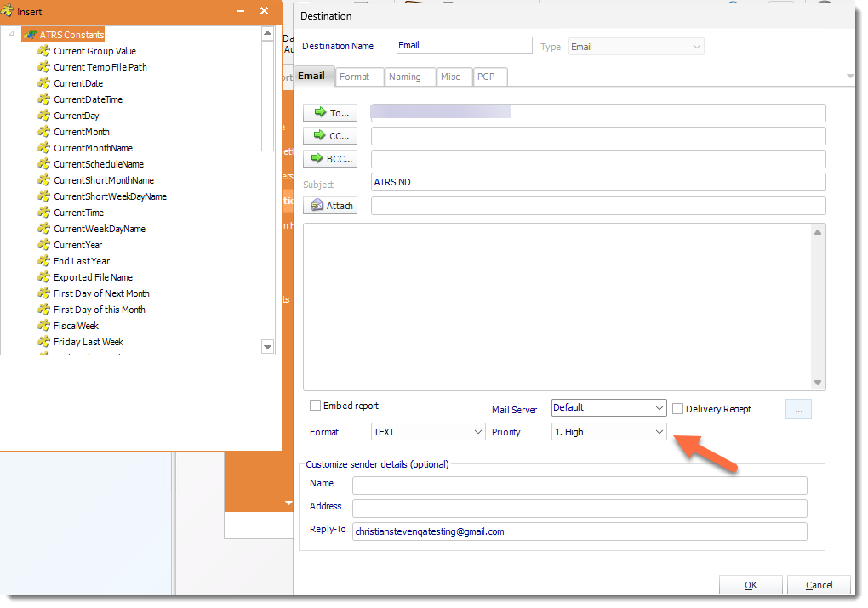Open the Mail Server dropdown
Screen dimensions: 868x608
[659, 408]
